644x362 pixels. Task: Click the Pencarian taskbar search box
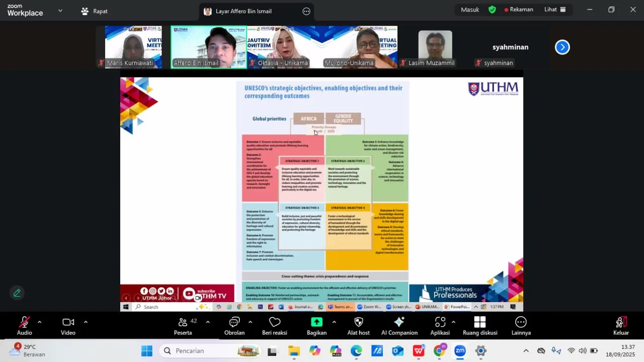211,351
